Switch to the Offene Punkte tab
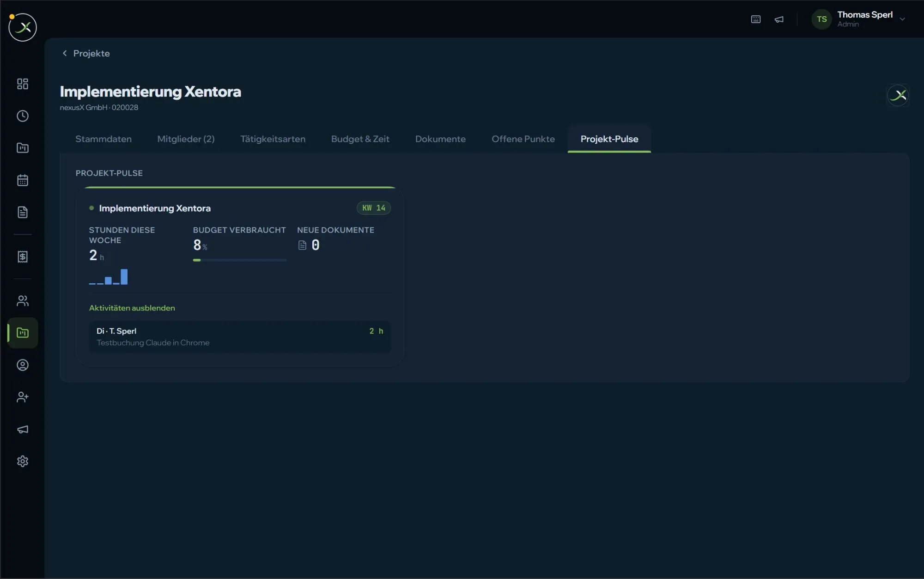Screen dimensions: 924x579 click(523, 139)
